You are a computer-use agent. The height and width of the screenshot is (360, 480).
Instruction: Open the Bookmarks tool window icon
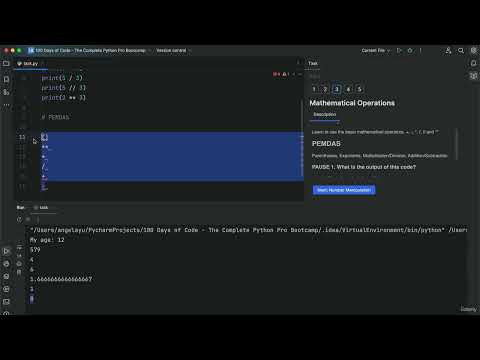click(6, 79)
